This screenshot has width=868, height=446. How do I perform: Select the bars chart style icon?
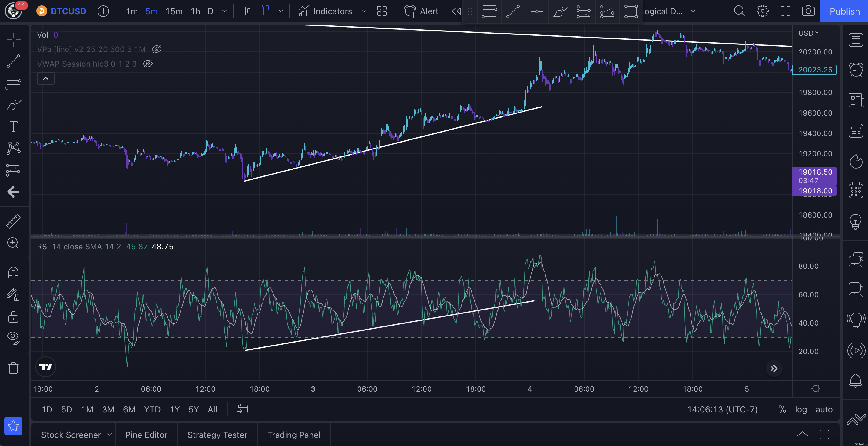[246, 11]
